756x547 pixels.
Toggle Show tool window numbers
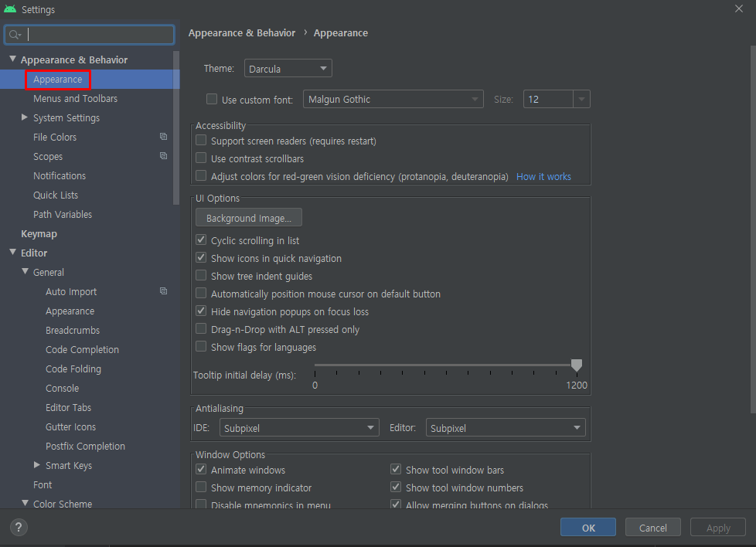pos(396,488)
